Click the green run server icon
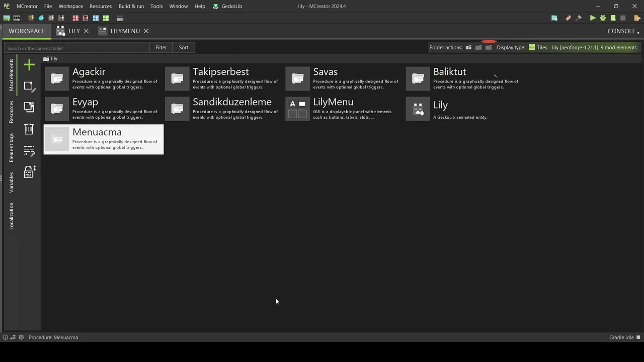Viewport: 644px width, 362px height. (613, 18)
